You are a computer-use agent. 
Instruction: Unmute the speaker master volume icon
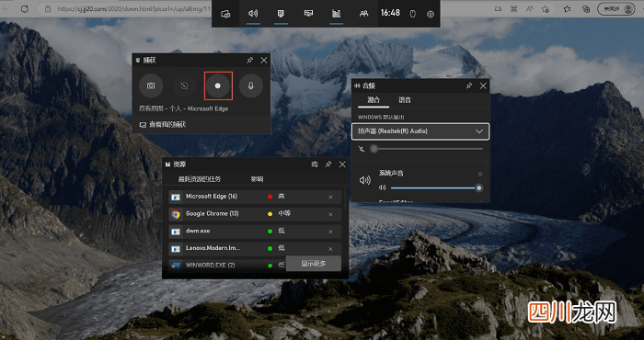(x=362, y=149)
